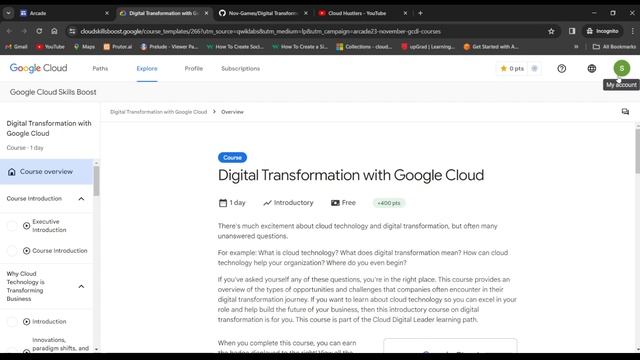Open the Maps bookmark
This screenshot has width=640, height=360.
coord(84,47)
